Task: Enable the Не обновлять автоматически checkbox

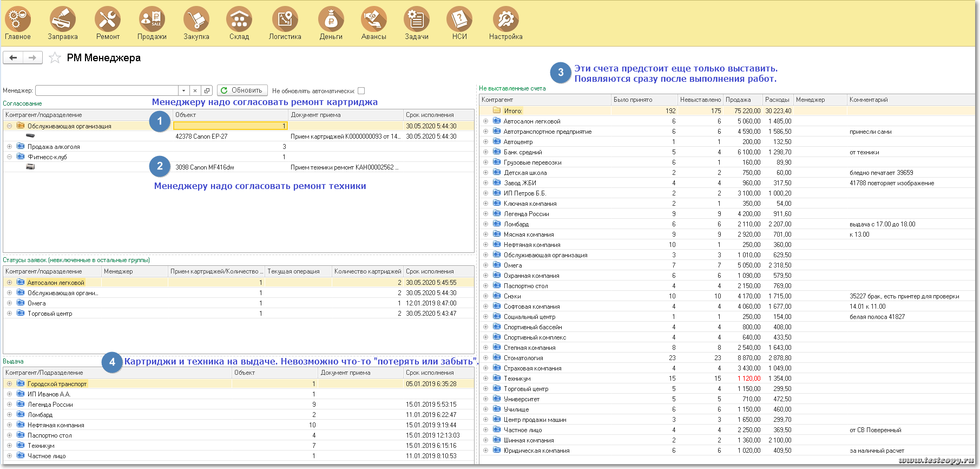Action: coord(361,91)
